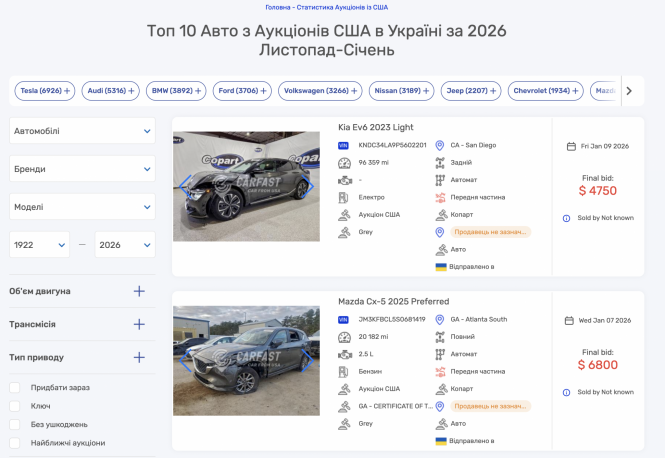665x458 pixels.
Task: Open the Автомобілі dropdown
Action: click(82, 131)
